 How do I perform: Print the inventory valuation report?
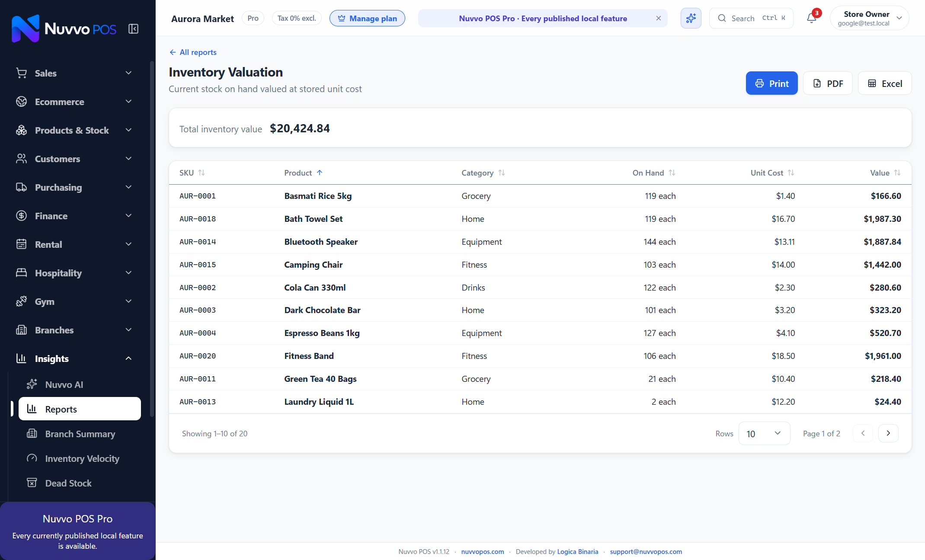click(771, 83)
